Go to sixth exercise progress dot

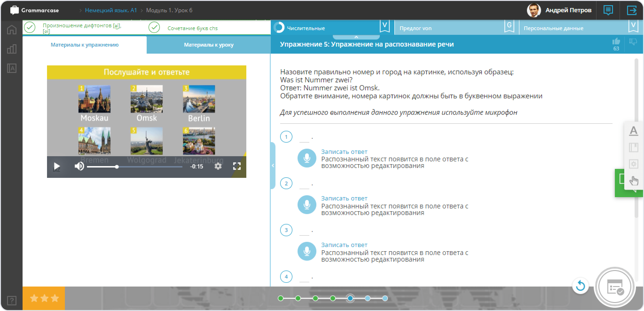pyautogui.click(x=367, y=298)
